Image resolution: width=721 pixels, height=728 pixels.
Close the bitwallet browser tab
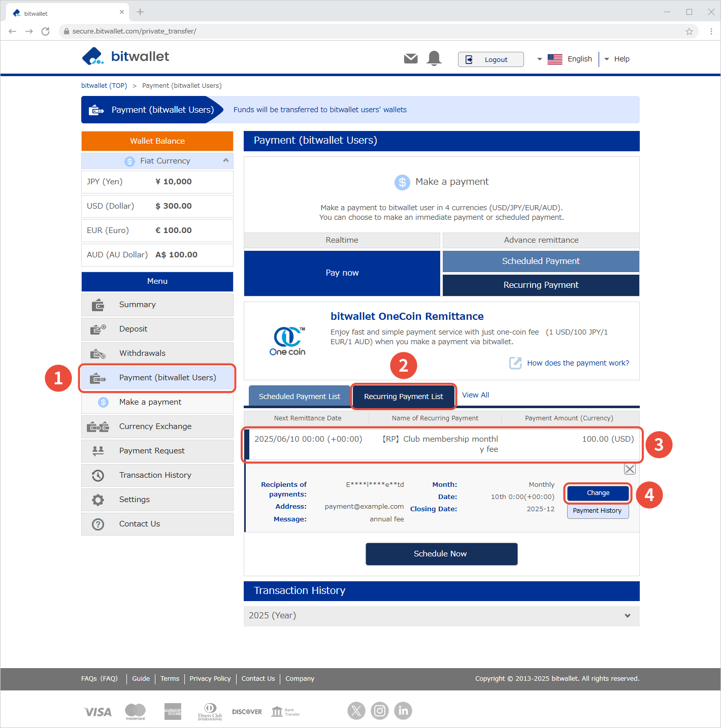(121, 12)
